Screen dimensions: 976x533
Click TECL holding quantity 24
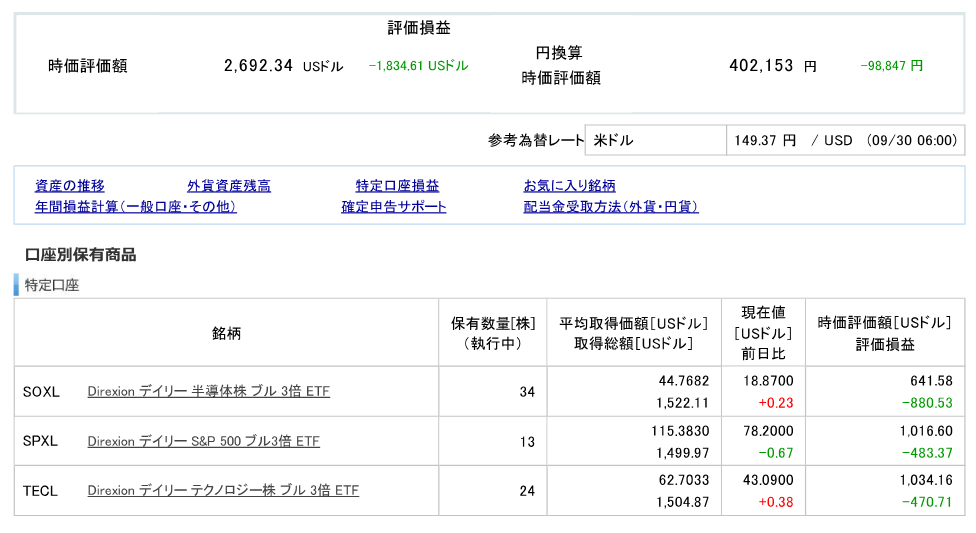coord(527,491)
